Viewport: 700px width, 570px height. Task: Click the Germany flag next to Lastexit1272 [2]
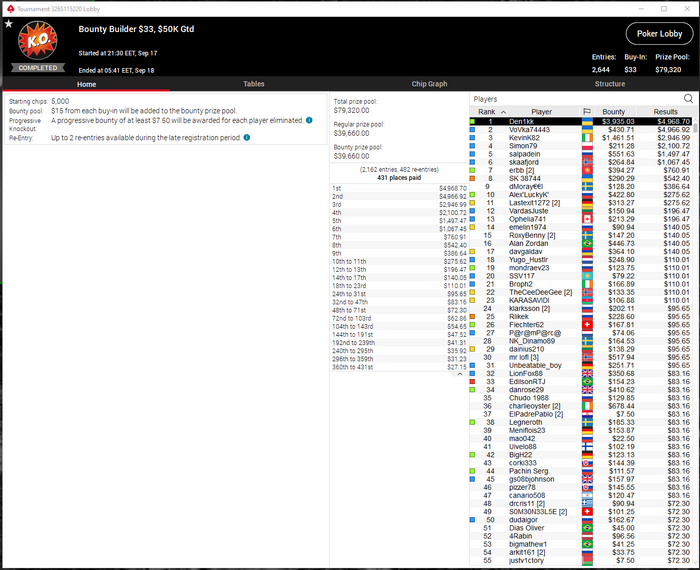[x=587, y=203]
